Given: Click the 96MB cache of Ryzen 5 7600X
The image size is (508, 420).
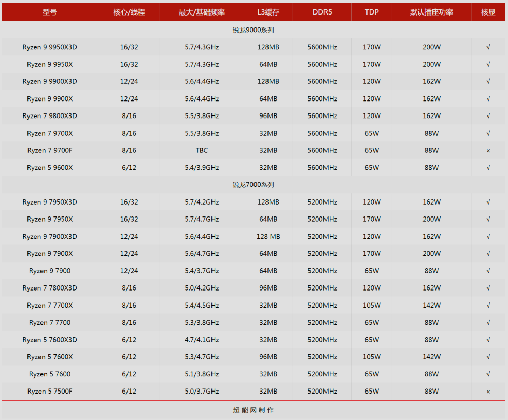Looking at the screenshot, I should [269, 357].
